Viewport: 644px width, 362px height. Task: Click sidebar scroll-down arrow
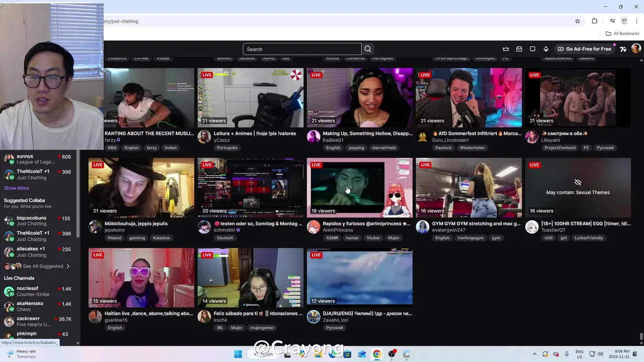(78, 343)
